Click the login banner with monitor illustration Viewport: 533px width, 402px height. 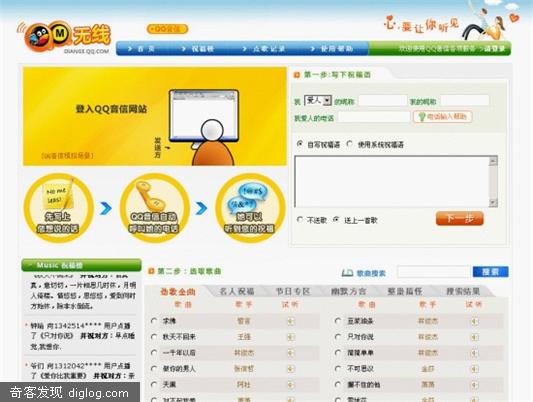[155, 116]
